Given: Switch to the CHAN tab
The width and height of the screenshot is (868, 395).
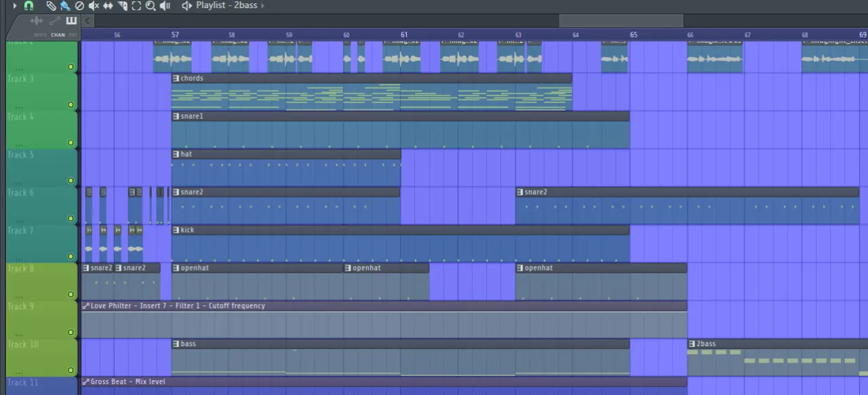Looking at the screenshot, I should coord(58,35).
